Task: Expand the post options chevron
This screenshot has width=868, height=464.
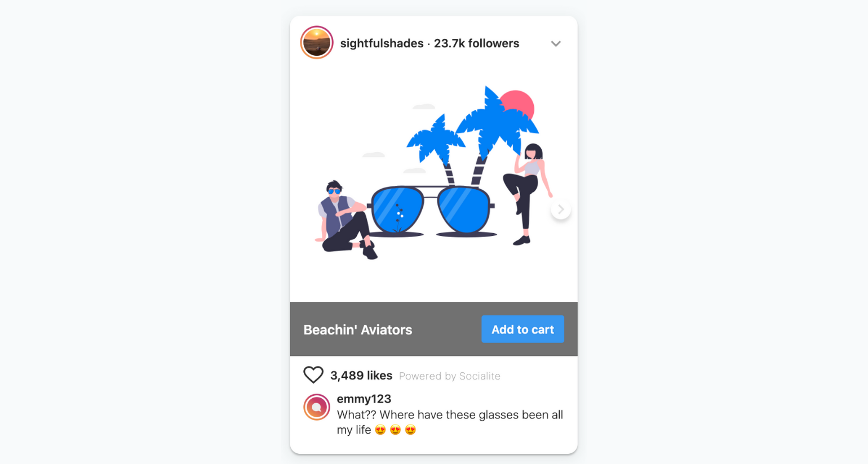Action: pyautogui.click(x=556, y=43)
